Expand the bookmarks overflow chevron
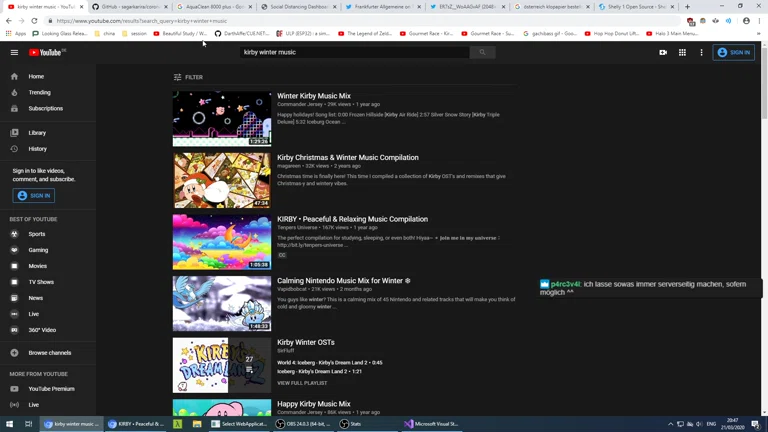Screen dimensions: 768x432 (759, 34)
